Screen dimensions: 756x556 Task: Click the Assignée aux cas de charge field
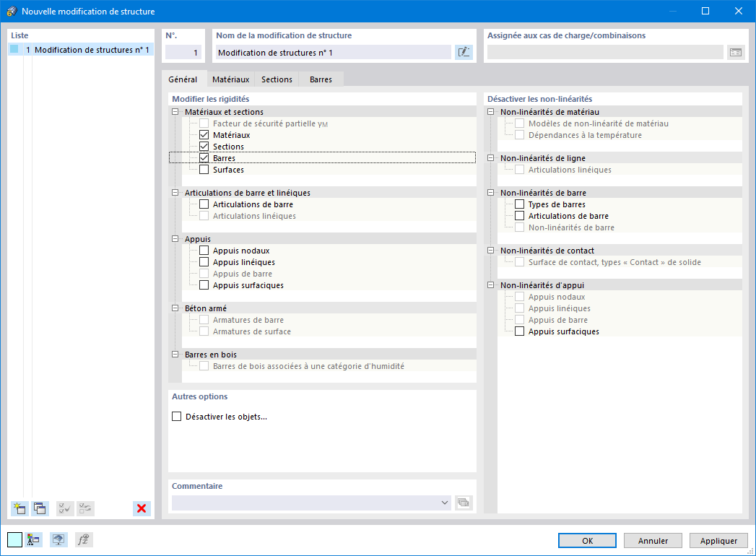pyautogui.click(x=605, y=53)
